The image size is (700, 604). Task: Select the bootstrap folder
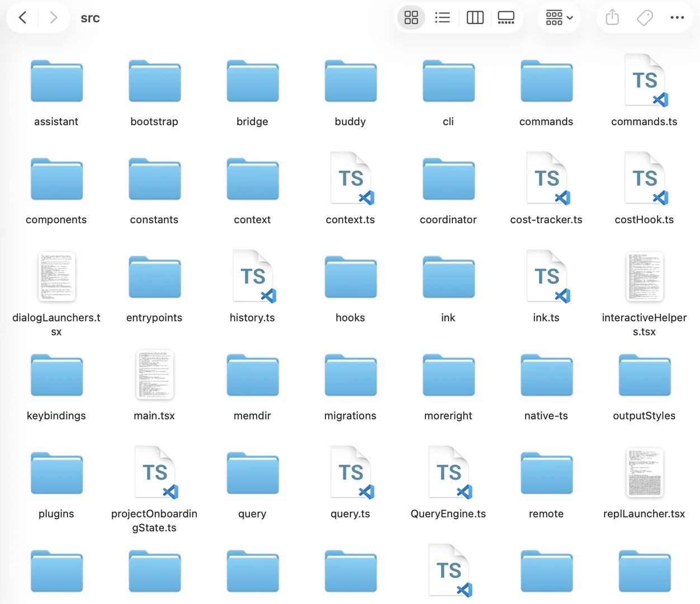coord(154,81)
